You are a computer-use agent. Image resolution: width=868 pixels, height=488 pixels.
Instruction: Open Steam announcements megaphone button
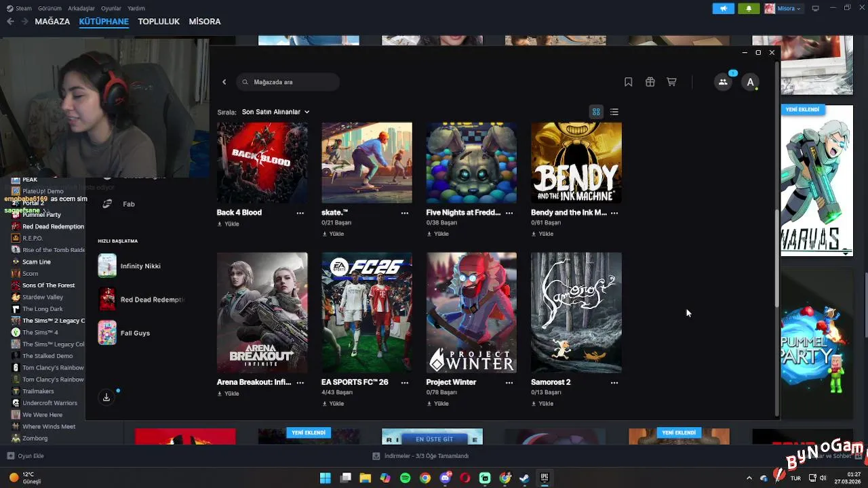point(724,8)
